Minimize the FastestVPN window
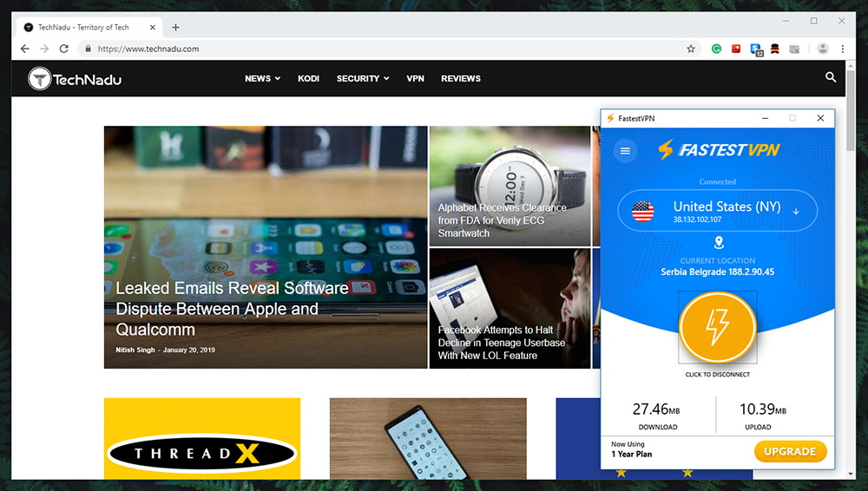 point(765,119)
